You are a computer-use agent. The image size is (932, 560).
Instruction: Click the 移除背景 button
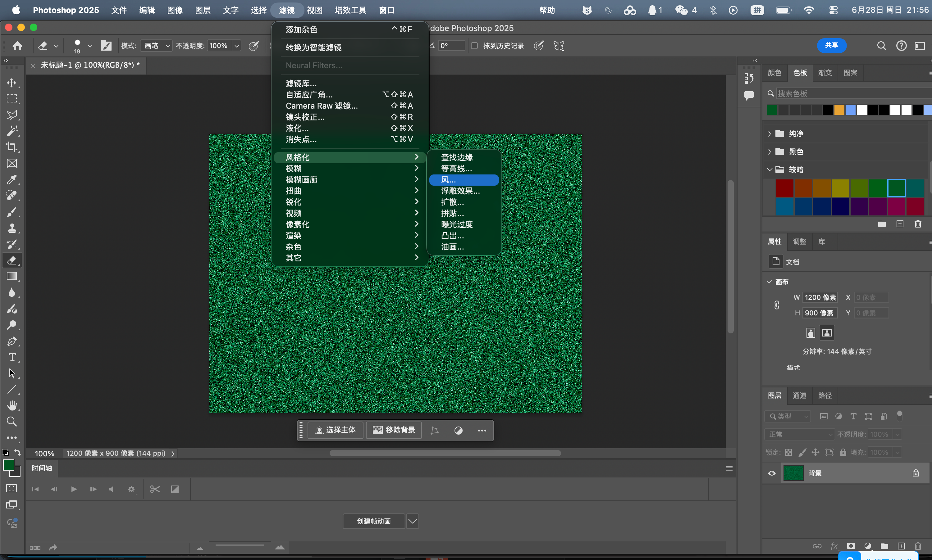(394, 430)
